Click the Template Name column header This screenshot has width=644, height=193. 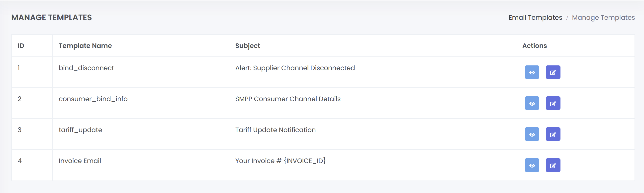click(85, 46)
